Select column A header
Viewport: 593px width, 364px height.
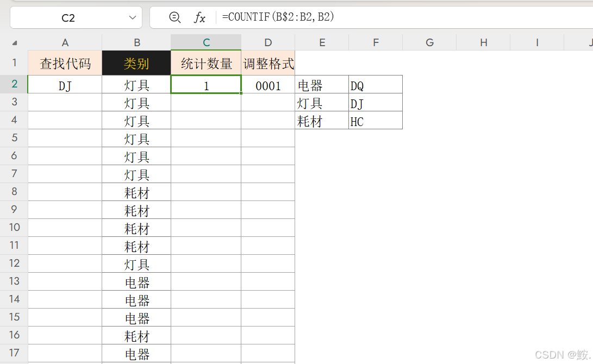tap(65, 43)
